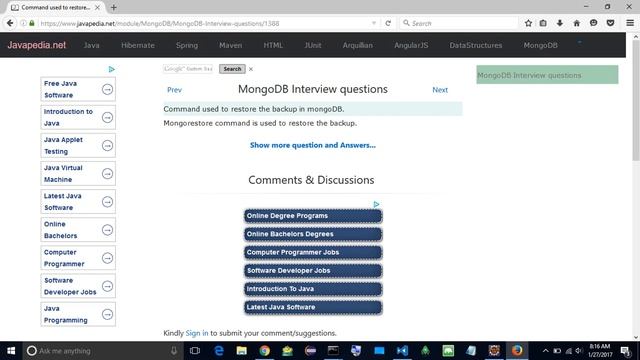Image resolution: width=640 pixels, height=360 pixels.
Task: Open the Online Degree Programs ad button
Action: click(x=313, y=216)
